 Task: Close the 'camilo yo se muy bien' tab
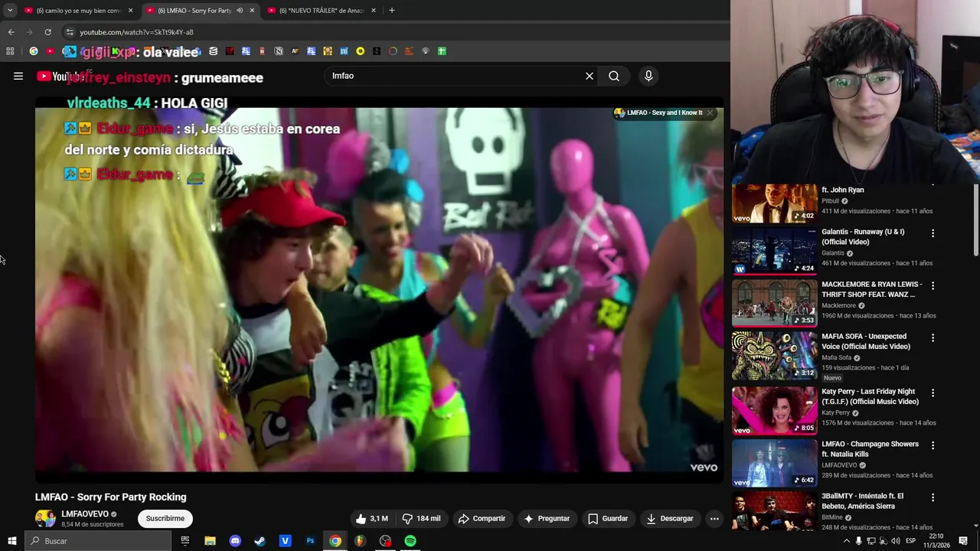pos(130,11)
